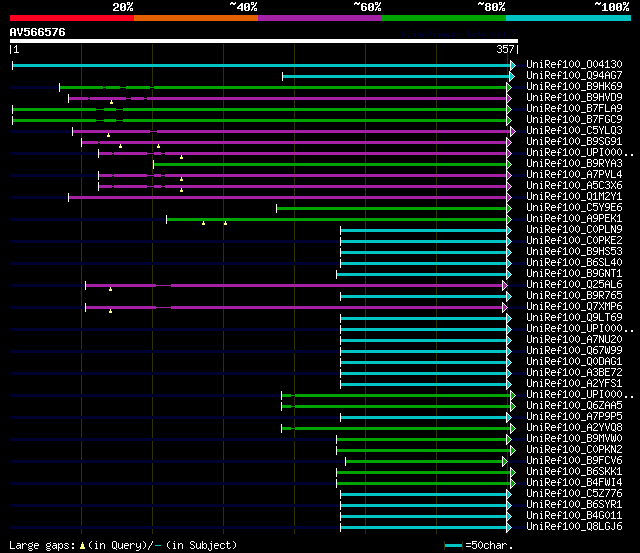The image size is (640, 553).
Task: Select the UniRef100_A7PVL4 label
Action: pos(574,174)
